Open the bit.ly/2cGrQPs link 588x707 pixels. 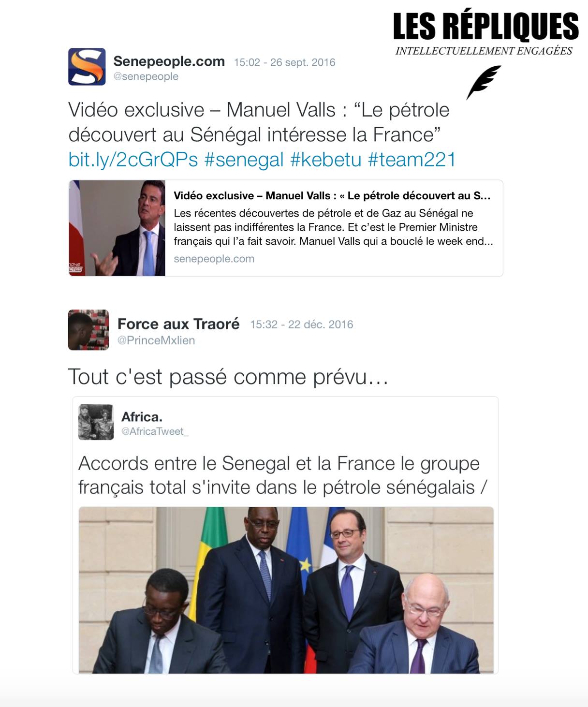tap(133, 160)
